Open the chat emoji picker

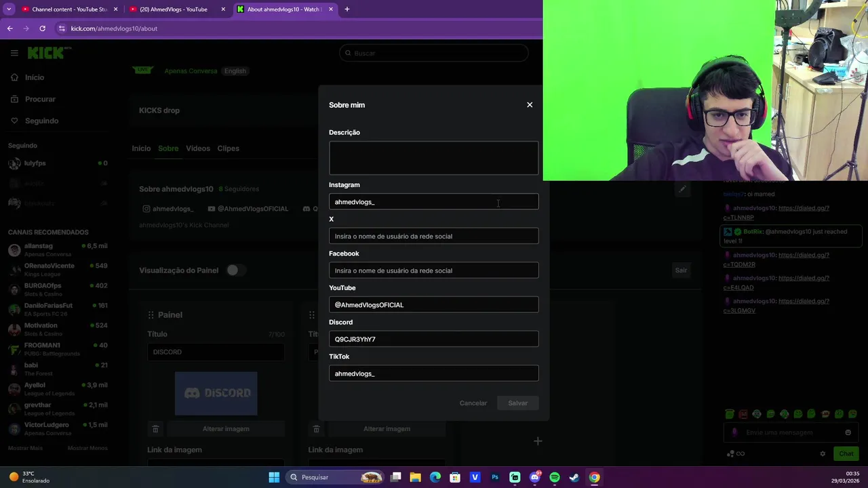click(x=848, y=432)
